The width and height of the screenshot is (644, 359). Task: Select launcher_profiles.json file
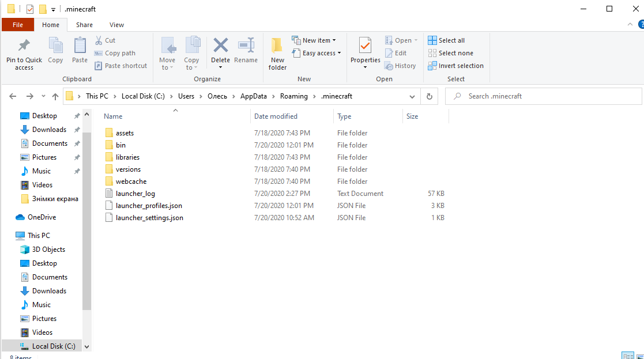pyautogui.click(x=149, y=206)
